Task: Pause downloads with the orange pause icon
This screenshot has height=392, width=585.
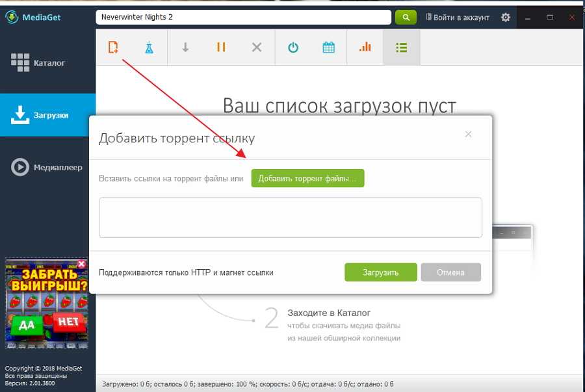Action: coord(221,47)
